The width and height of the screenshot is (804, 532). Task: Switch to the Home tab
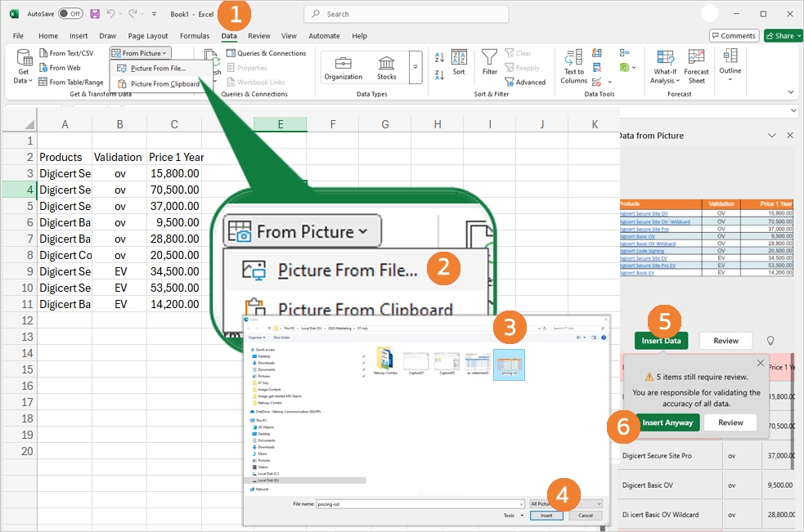click(48, 36)
